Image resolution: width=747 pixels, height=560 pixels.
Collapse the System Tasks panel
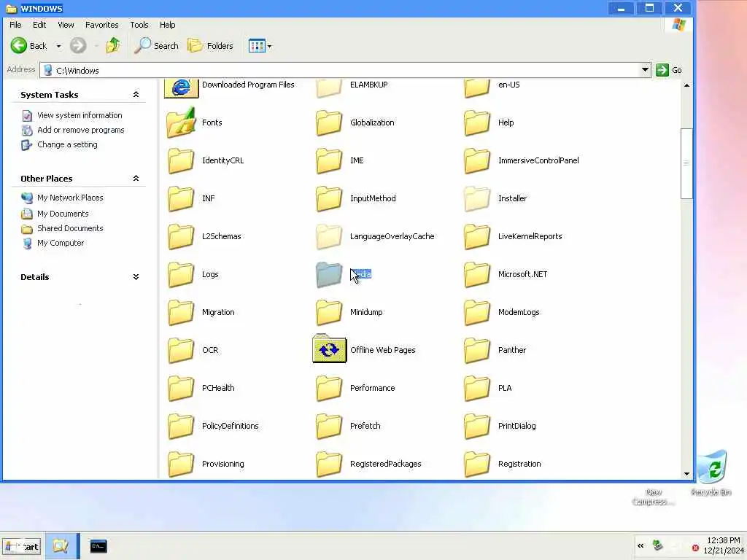tap(136, 94)
